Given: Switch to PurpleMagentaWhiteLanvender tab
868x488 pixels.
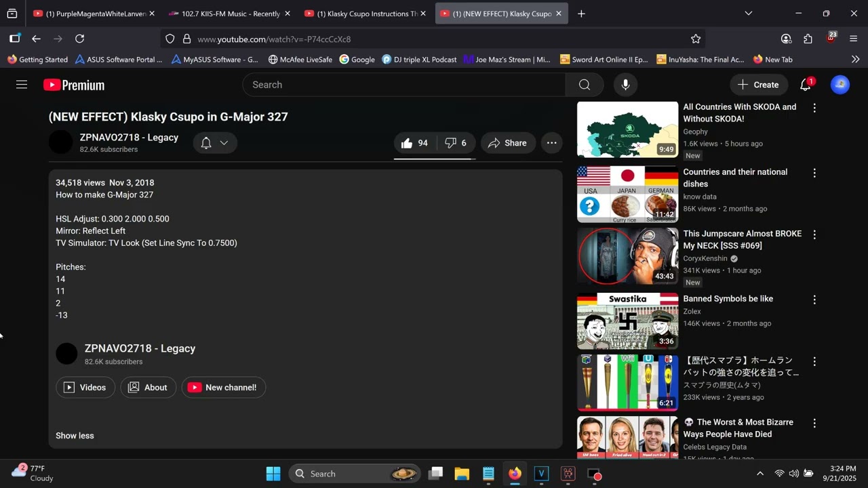Looking at the screenshot, I should (94, 14).
